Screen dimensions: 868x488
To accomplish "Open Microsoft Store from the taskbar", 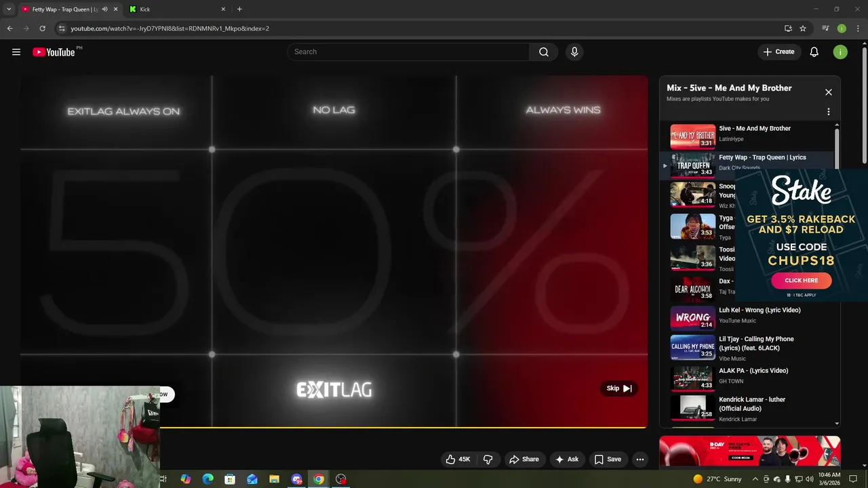I will (230, 479).
